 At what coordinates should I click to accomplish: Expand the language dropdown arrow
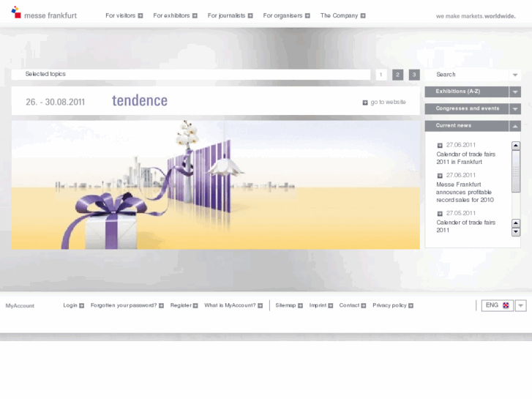521,305
